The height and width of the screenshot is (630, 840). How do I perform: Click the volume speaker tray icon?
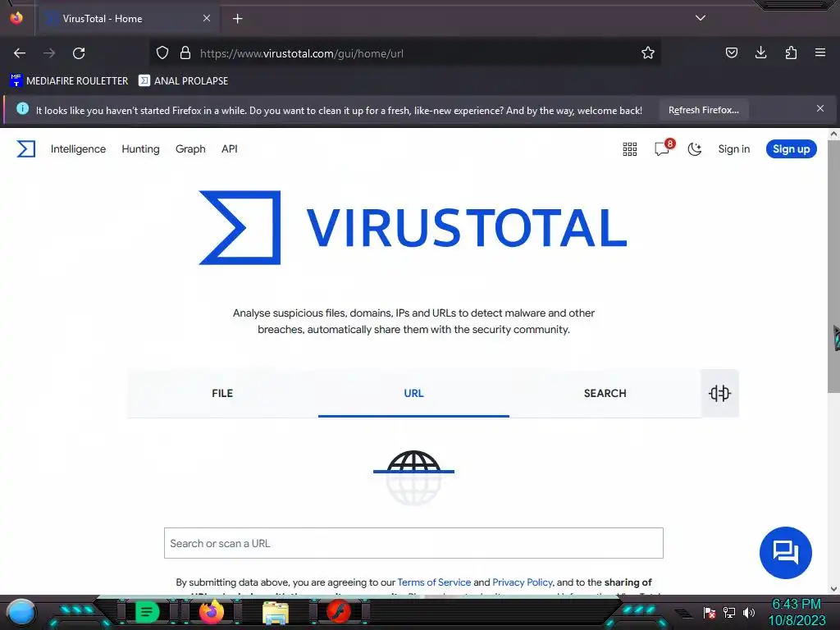click(748, 612)
